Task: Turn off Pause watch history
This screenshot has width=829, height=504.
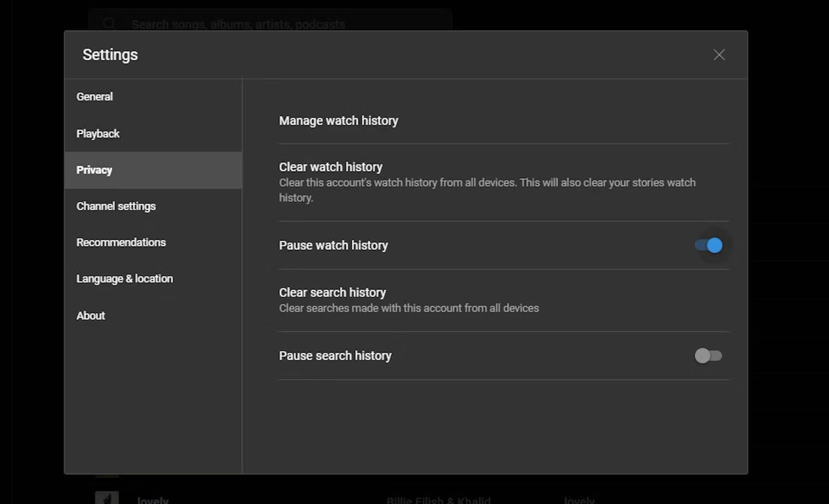Action: [709, 245]
